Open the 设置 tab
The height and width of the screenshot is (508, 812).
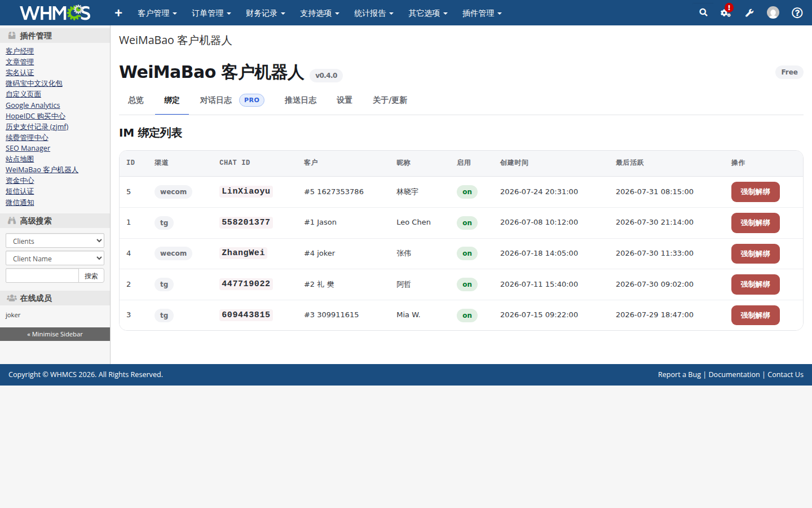(x=345, y=100)
